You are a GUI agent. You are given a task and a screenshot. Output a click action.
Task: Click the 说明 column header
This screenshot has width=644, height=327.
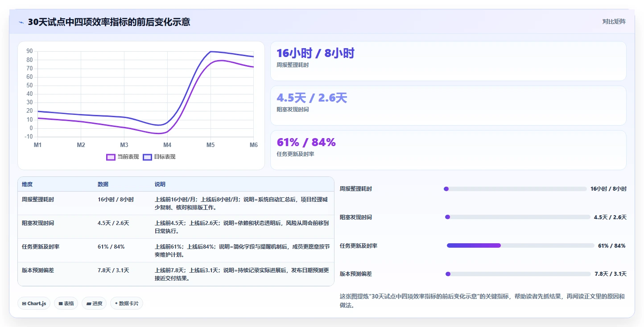click(160, 184)
